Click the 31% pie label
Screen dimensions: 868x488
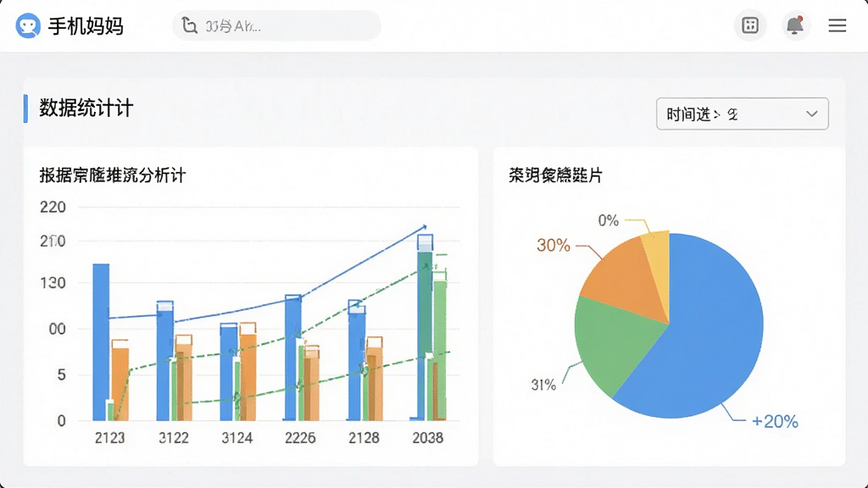pyautogui.click(x=543, y=385)
